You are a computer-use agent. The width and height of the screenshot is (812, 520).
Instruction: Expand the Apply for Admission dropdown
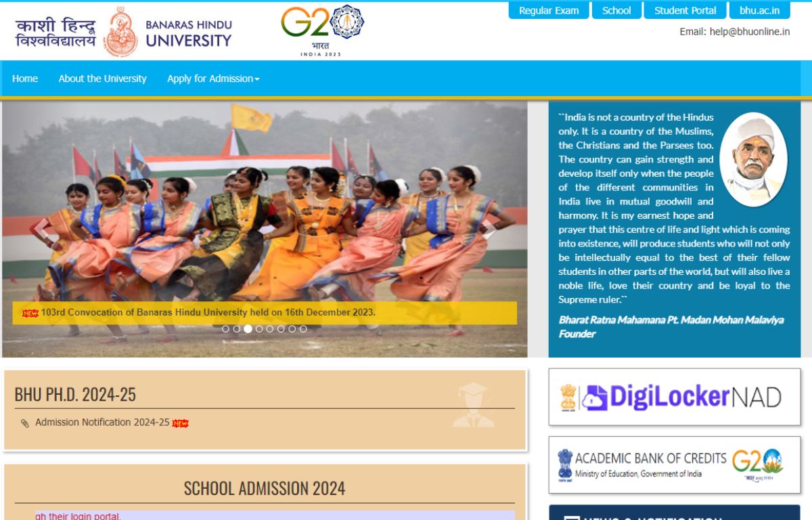click(213, 79)
